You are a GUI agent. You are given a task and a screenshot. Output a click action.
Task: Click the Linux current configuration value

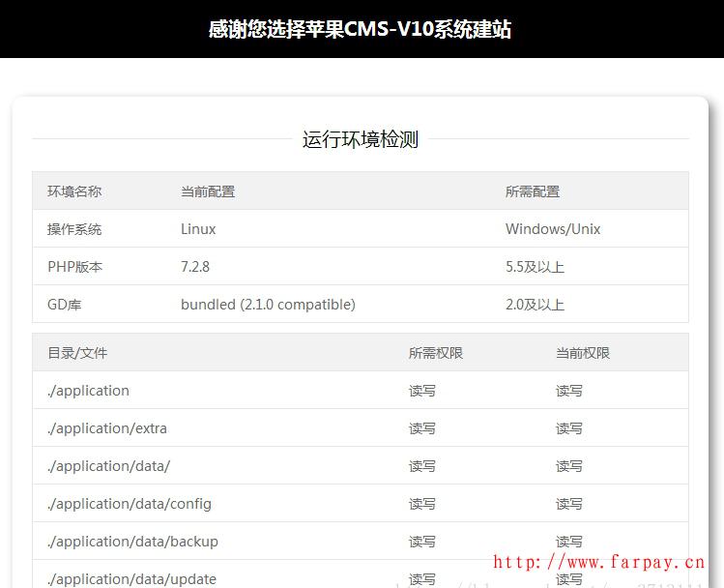[198, 229]
